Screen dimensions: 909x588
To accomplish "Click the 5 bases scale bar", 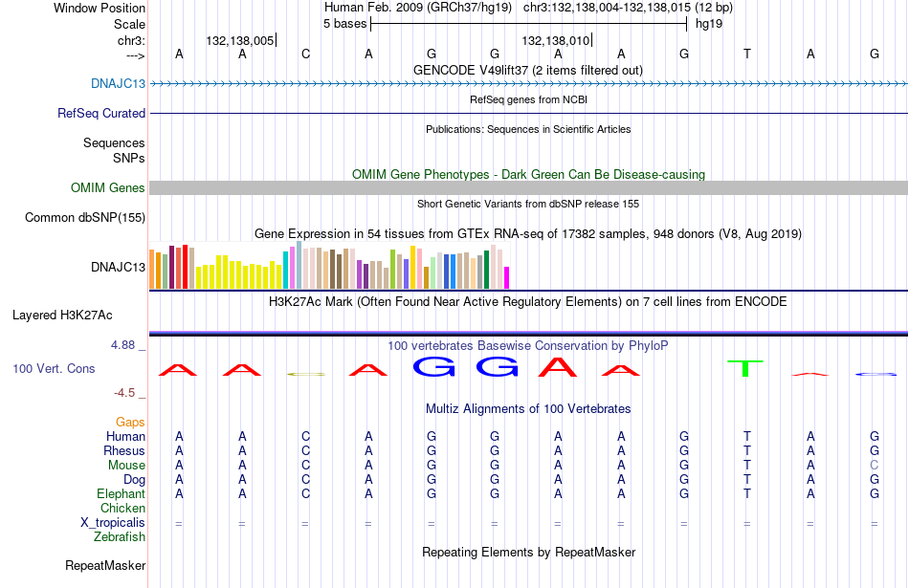I will (529, 24).
